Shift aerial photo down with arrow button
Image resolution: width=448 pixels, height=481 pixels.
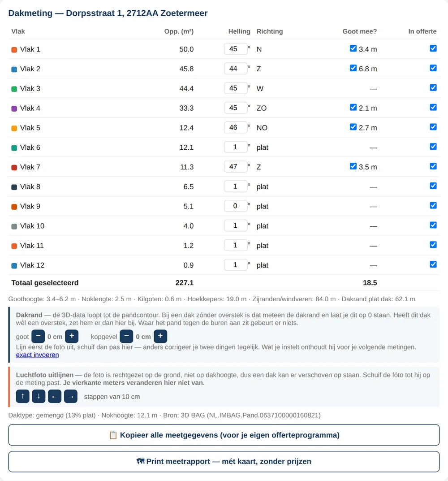(x=39, y=396)
